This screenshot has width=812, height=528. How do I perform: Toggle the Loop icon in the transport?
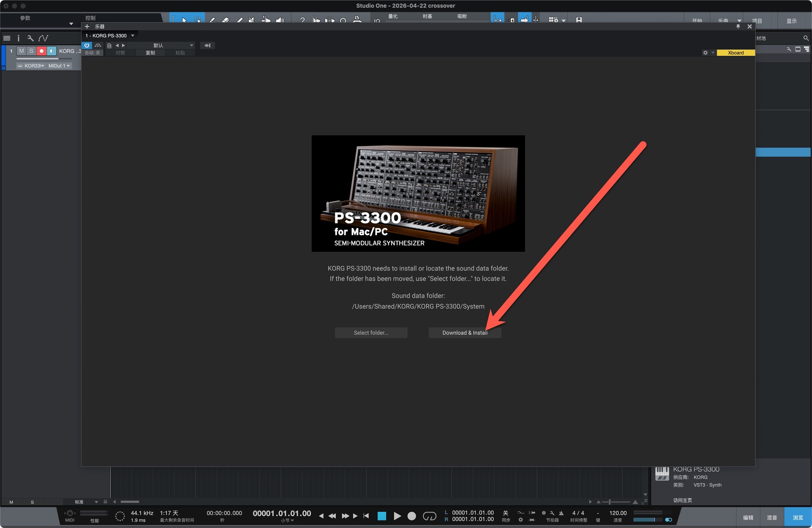tap(429, 516)
